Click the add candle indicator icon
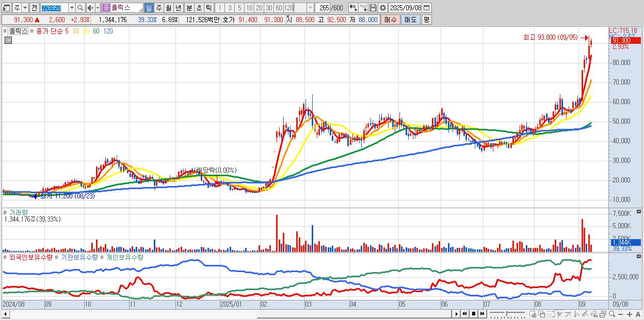 click(353, 8)
